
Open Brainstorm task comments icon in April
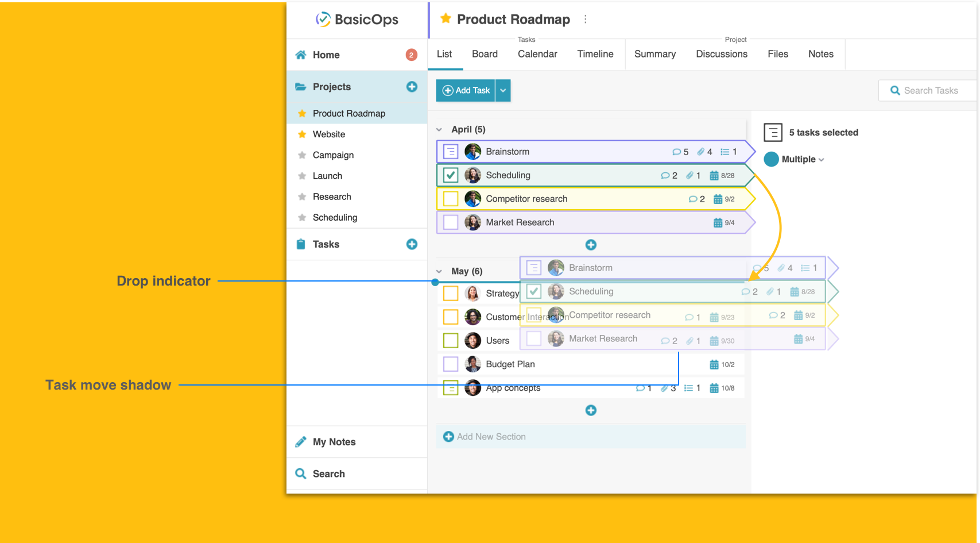[676, 152]
